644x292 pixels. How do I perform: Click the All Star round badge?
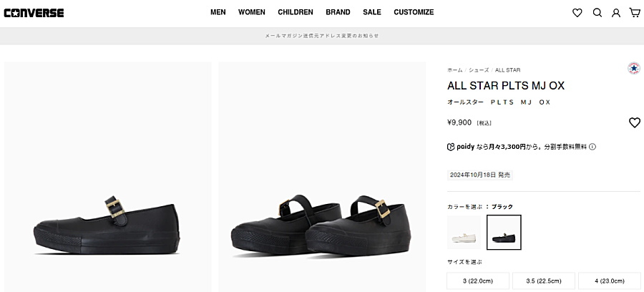(x=633, y=69)
